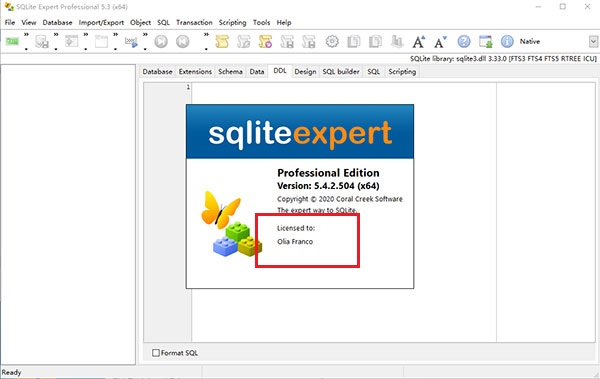Viewport: 600px width, 379px height.
Task: Open the File menu
Action: coord(10,23)
